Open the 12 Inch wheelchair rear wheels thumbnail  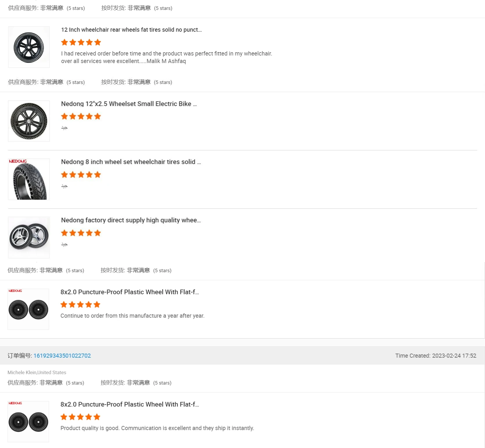point(29,47)
